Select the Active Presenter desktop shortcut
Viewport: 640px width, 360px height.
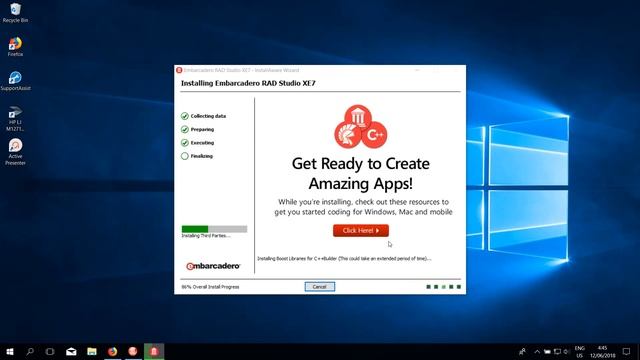click(15, 152)
